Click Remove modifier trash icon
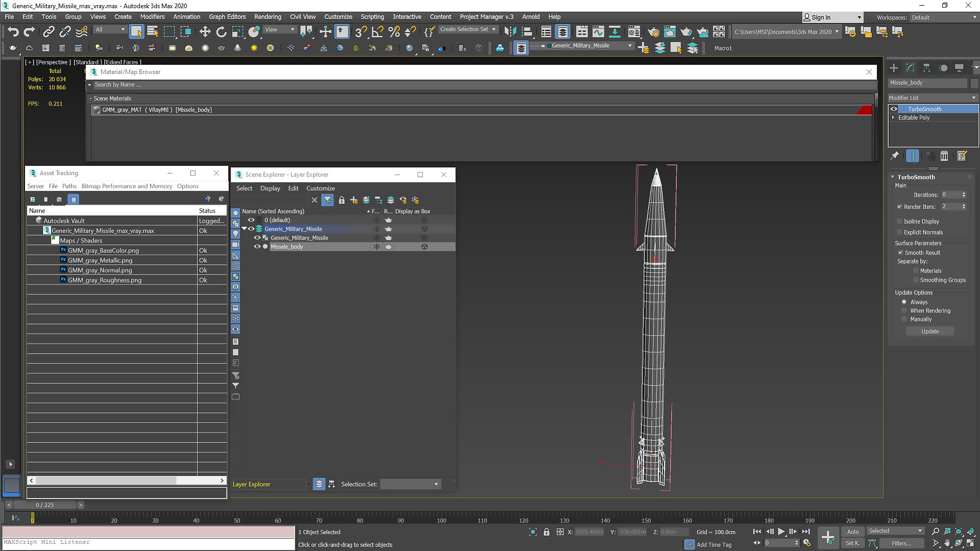980x551 pixels. [944, 156]
